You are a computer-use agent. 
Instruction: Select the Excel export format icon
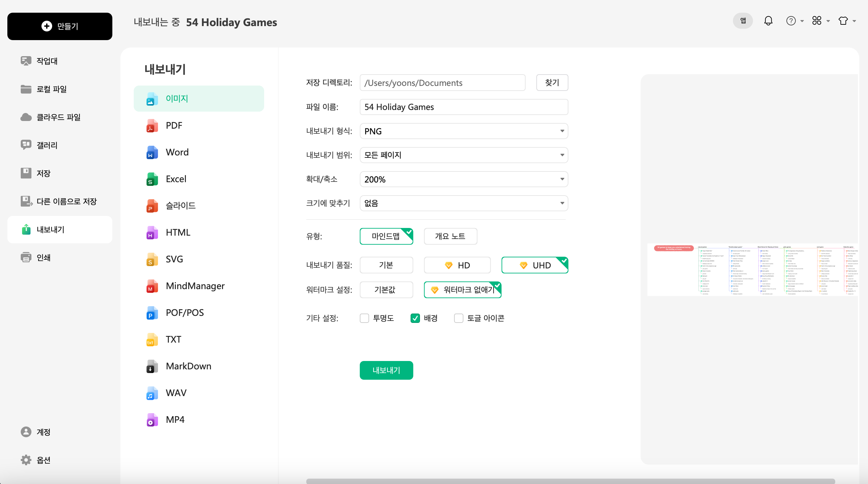pos(151,179)
